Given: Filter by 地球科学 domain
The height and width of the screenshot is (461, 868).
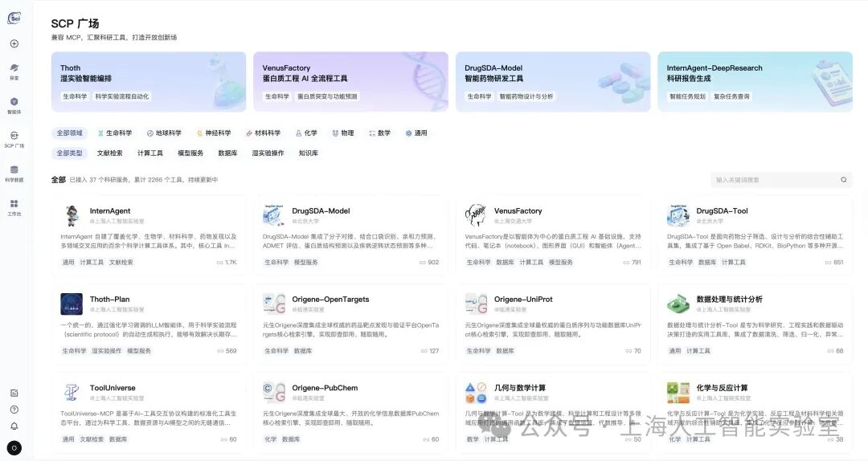Looking at the screenshot, I should coord(164,133).
